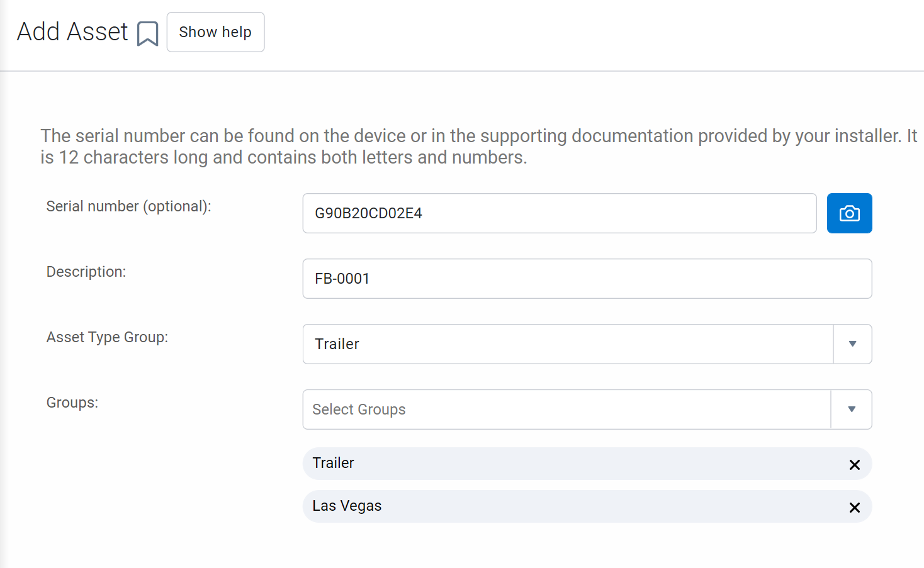924x568 pixels.
Task: Click the Description label
Action: click(86, 272)
